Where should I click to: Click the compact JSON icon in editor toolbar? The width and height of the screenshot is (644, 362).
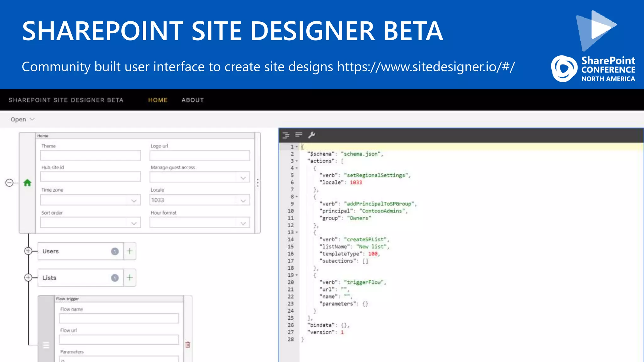[299, 135]
